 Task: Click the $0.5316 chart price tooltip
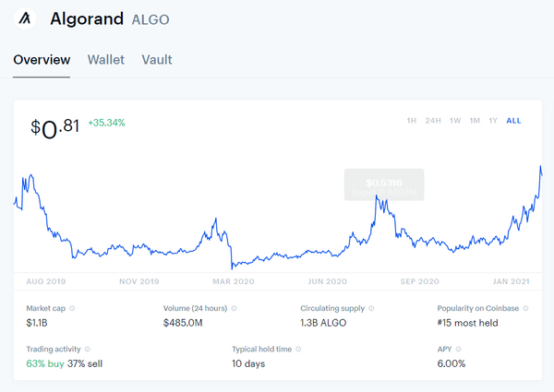pos(384,184)
